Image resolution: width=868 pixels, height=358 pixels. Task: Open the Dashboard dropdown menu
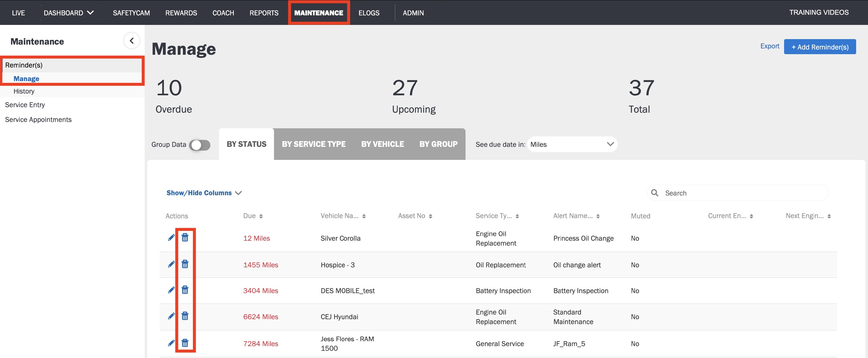pyautogui.click(x=69, y=13)
